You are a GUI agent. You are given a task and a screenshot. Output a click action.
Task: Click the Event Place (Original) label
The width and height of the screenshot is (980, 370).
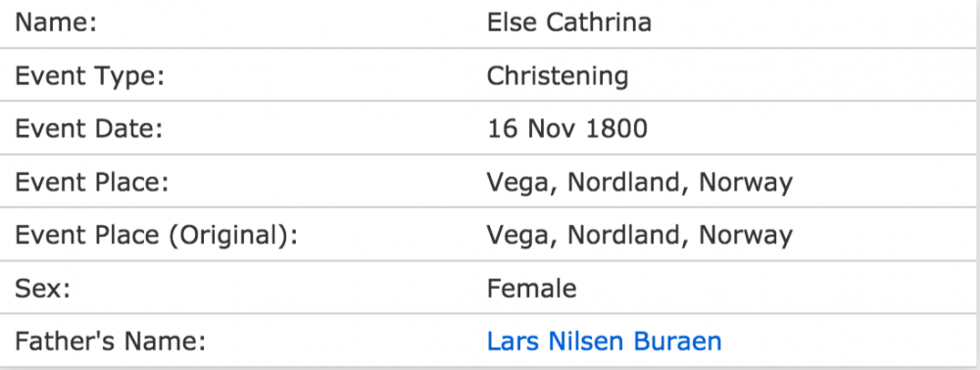click(156, 236)
